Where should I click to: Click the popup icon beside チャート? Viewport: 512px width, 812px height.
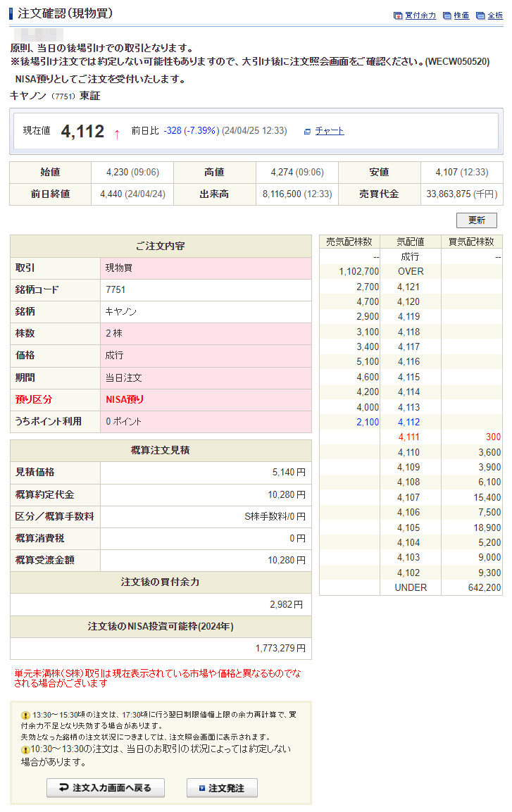(x=307, y=131)
